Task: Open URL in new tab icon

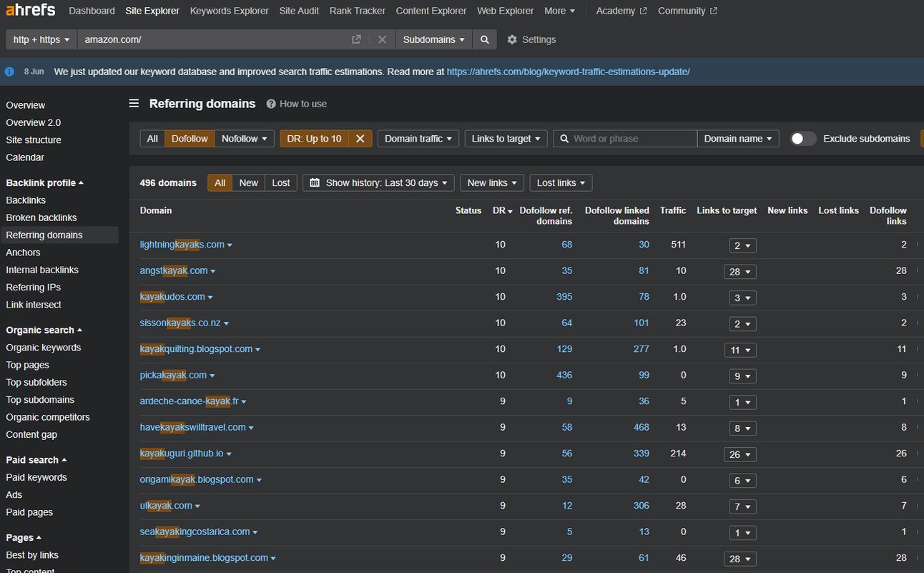Action: coord(356,39)
